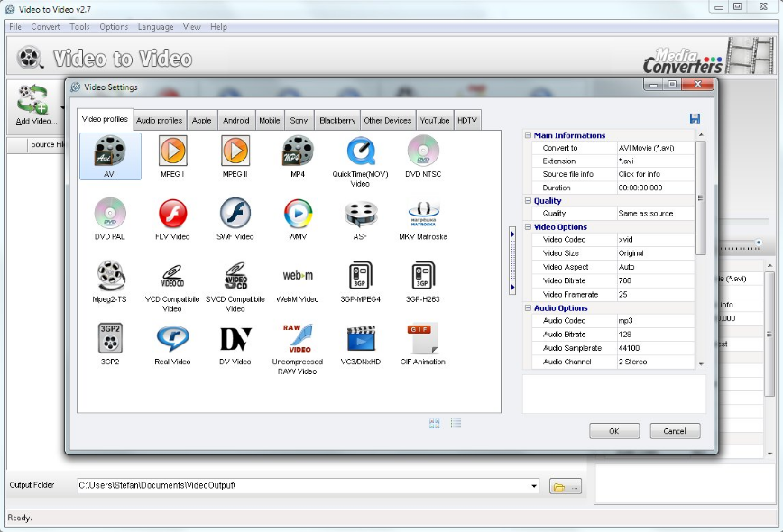Screen dimensions: 783x532
Task: Click the blue save profile floppy icon
Action: point(695,118)
